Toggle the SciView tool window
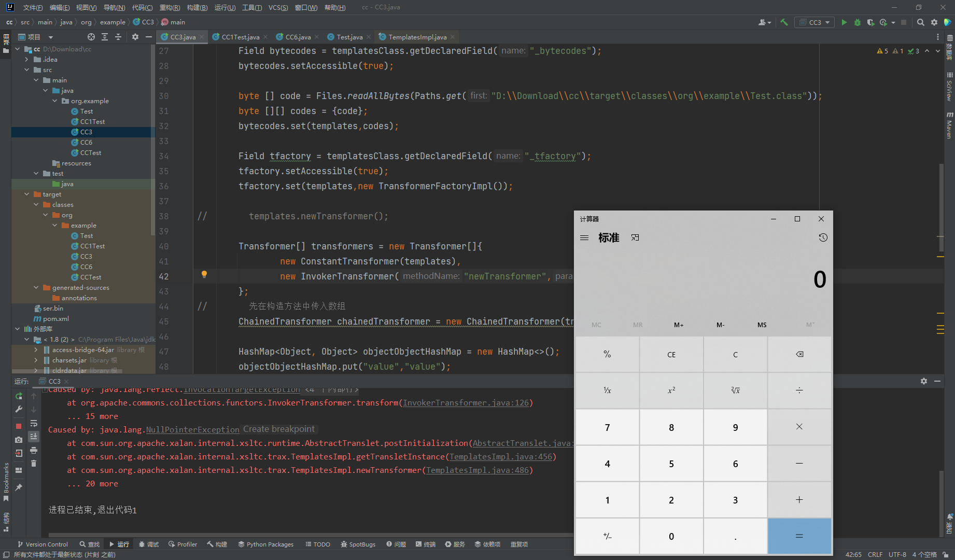955x560 pixels. (950, 87)
